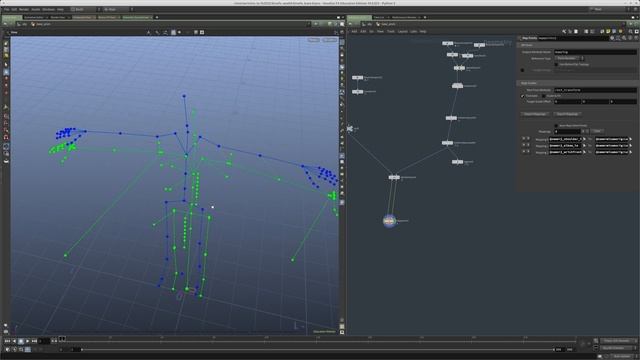Click the Import Mappings button
This screenshot has width=640, height=360.
tap(536, 114)
